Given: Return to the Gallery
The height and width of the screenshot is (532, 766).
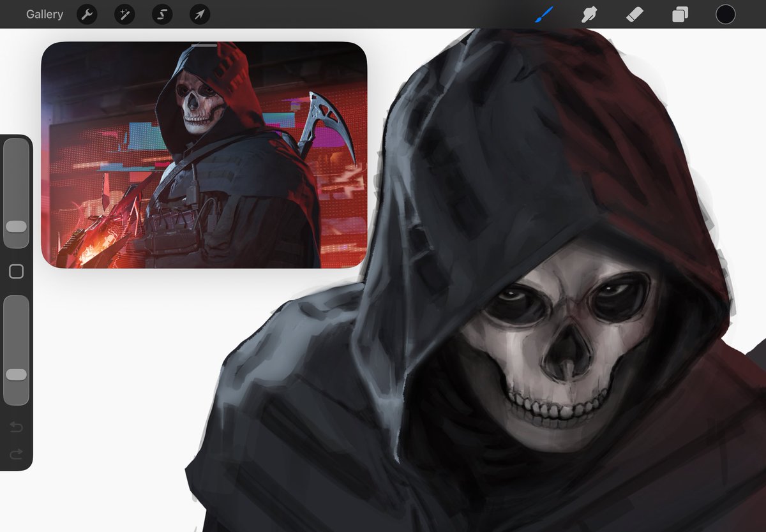Looking at the screenshot, I should point(45,14).
